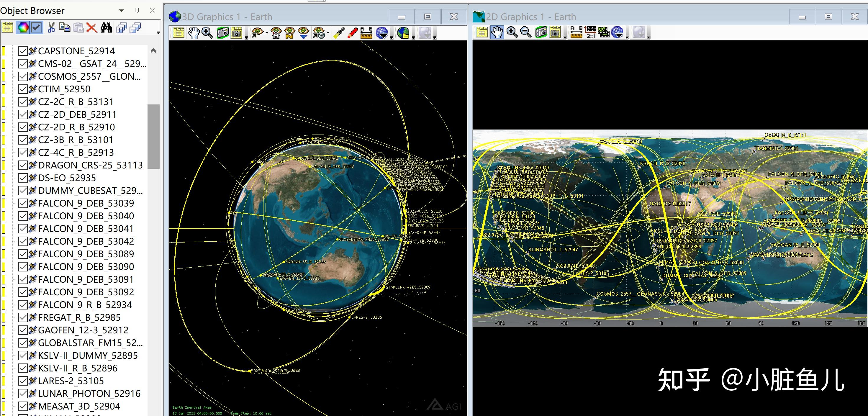Click the Orient From Top eye icon
The image size is (868, 416).
304,33
